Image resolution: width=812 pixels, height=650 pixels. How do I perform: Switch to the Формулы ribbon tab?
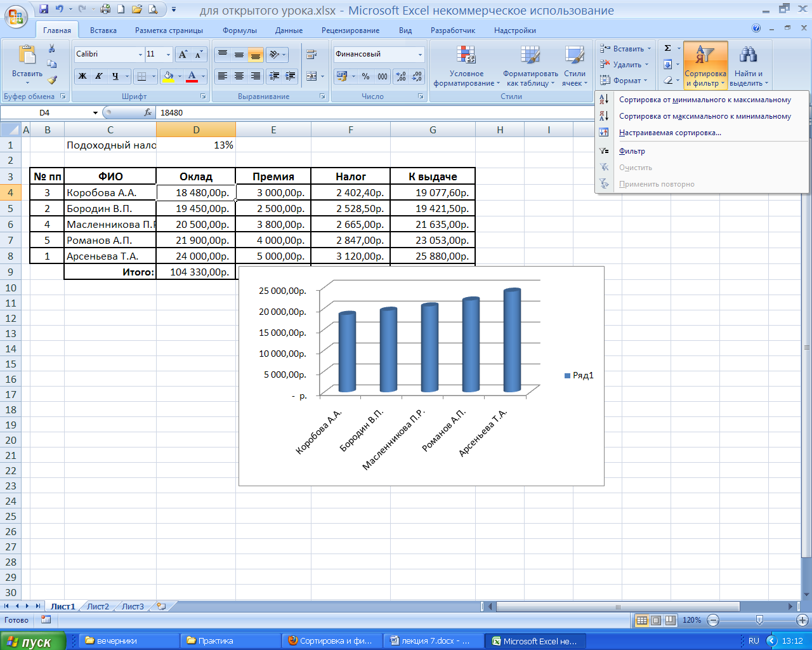pyautogui.click(x=239, y=30)
